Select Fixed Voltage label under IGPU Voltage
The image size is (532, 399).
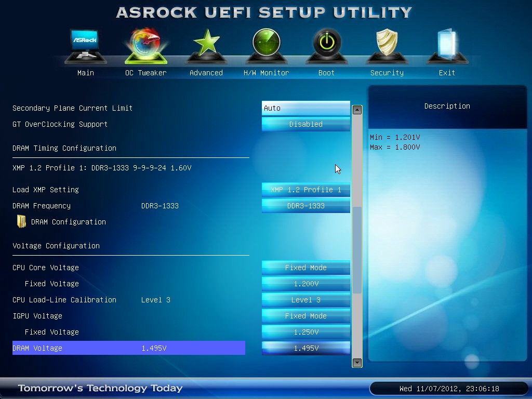(x=51, y=332)
